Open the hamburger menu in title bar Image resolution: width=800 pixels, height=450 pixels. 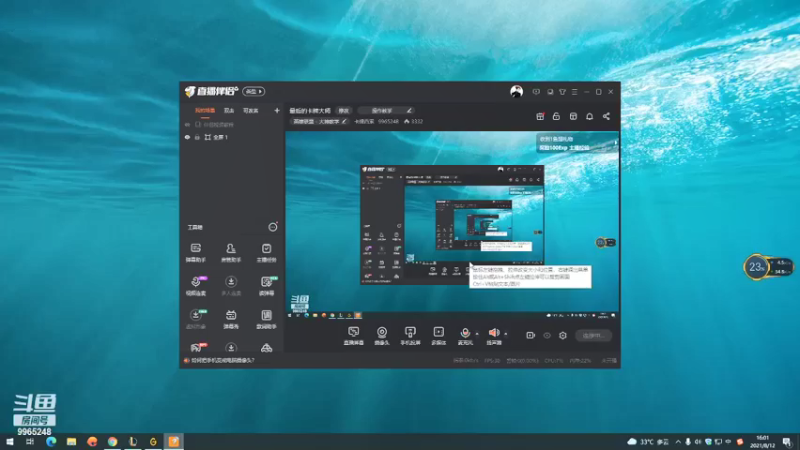574,92
